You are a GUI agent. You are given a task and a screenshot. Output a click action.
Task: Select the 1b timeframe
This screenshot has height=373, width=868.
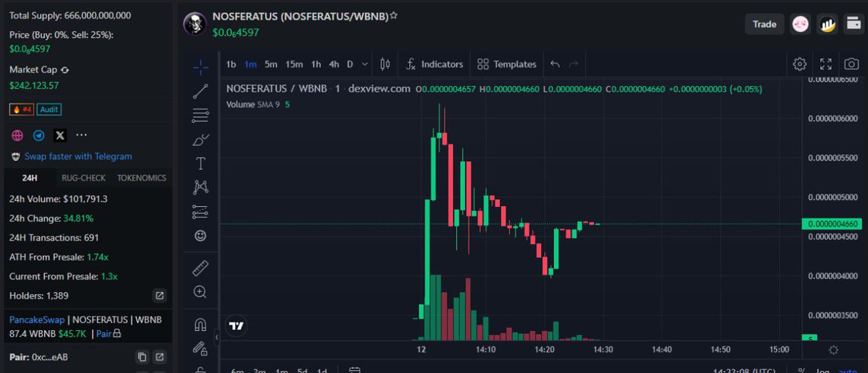[x=231, y=64]
